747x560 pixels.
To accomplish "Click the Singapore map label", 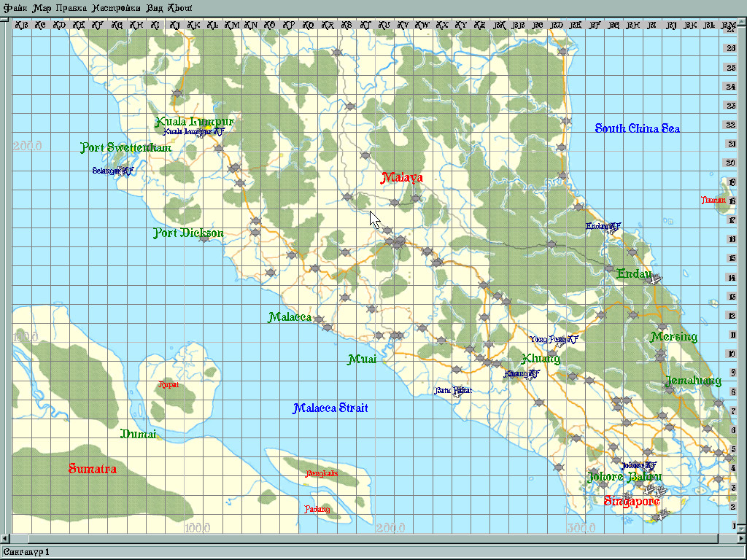I will 632,502.
